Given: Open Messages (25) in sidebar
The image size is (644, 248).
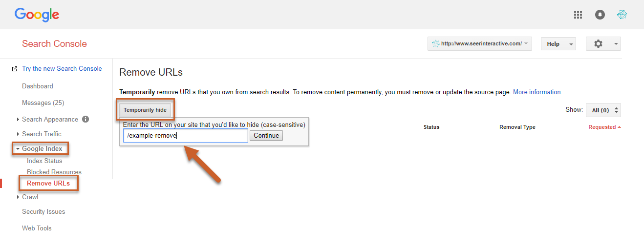Looking at the screenshot, I should 43,103.
